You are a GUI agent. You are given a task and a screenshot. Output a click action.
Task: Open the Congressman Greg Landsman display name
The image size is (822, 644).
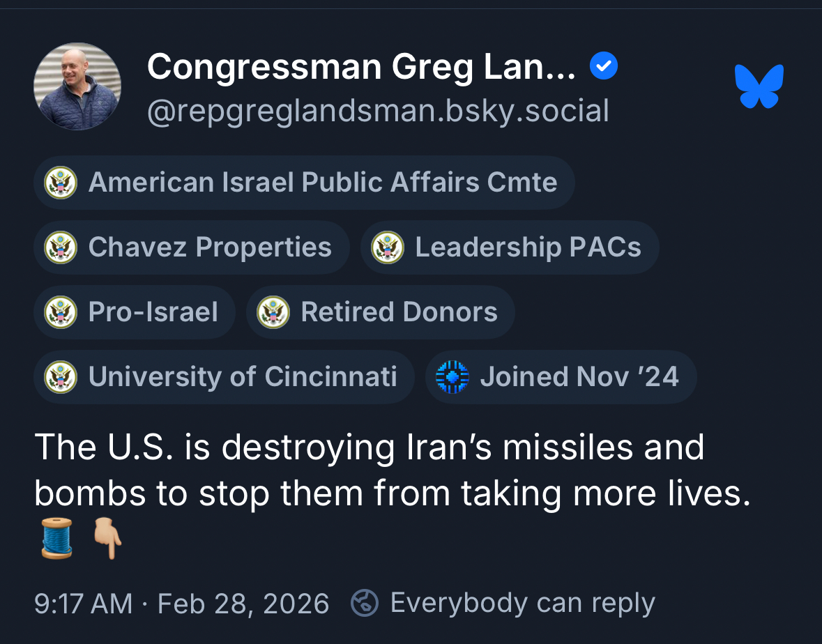(361, 68)
